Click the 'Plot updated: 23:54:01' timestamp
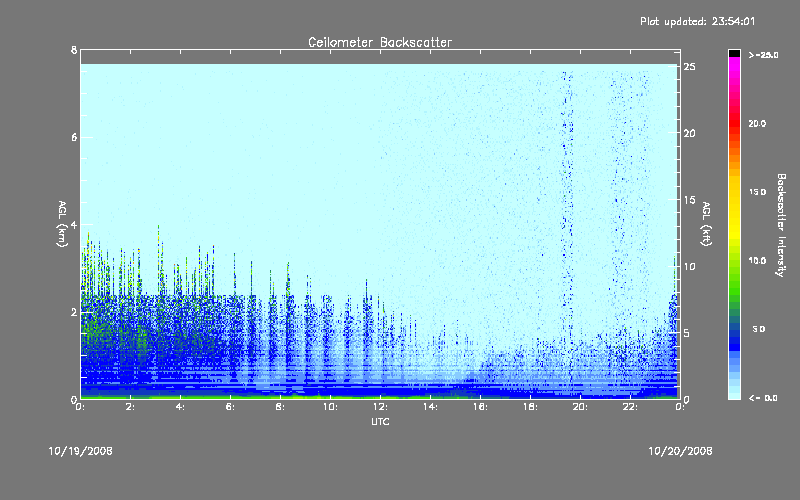This screenshot has height=500, width=800. [x=697, y=21]
